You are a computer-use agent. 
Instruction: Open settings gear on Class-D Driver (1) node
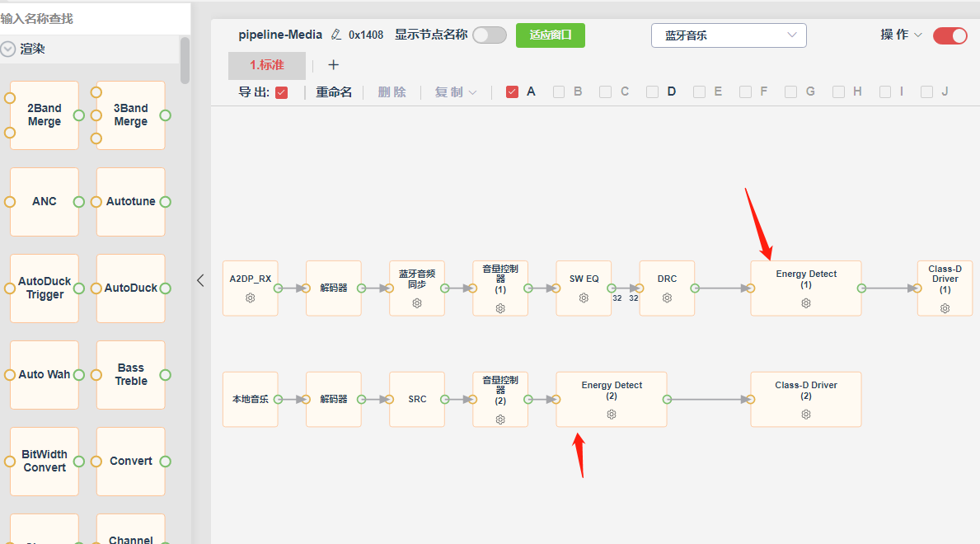click(945, 308)
